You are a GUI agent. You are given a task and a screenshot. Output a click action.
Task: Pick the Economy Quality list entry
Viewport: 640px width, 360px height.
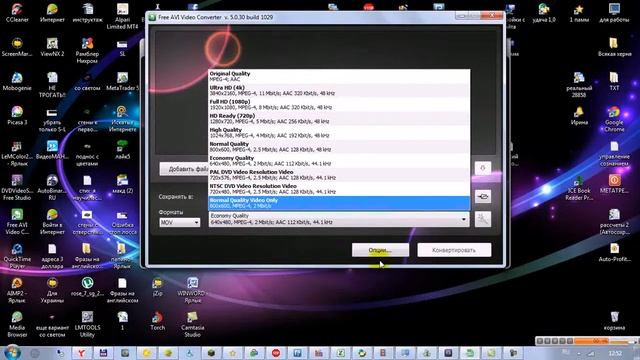point(339,161)
